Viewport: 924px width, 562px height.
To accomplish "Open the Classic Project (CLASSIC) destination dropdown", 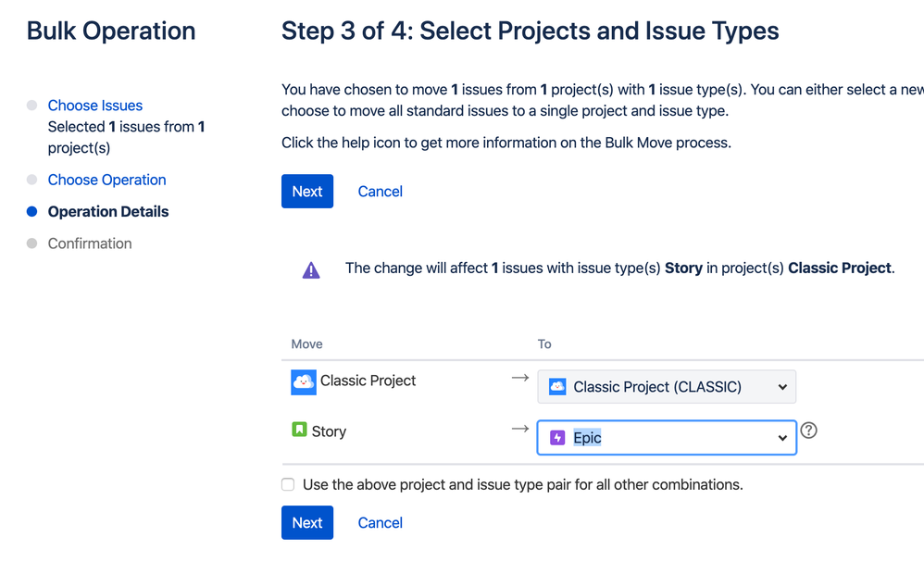I will click(x=667, y=387).
